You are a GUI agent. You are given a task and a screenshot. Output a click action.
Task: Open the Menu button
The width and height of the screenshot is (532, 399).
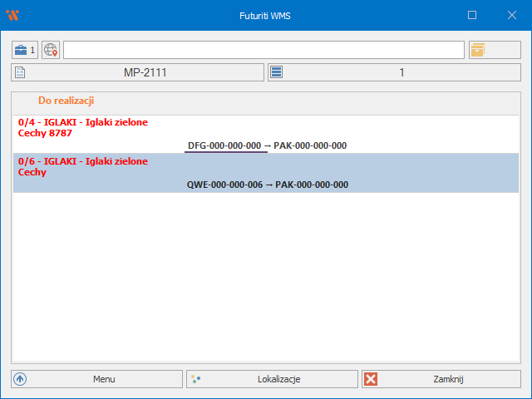pyautogui.click(x=96, y=379)
